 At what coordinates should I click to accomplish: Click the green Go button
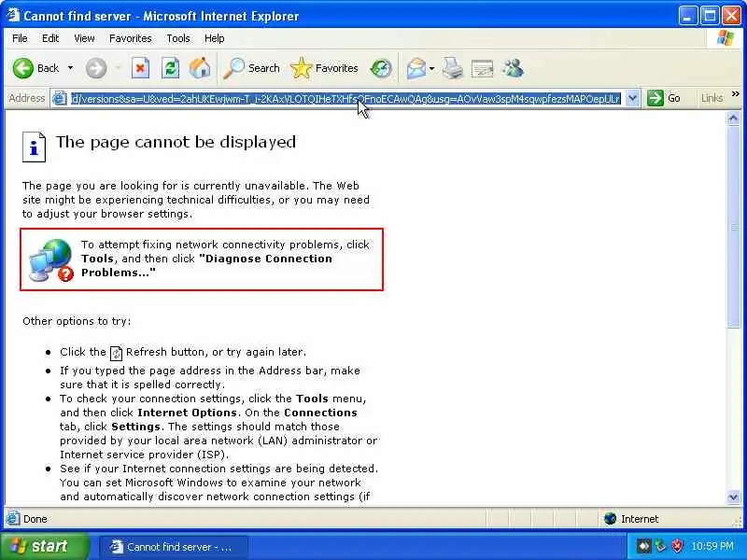pos(664,98)
